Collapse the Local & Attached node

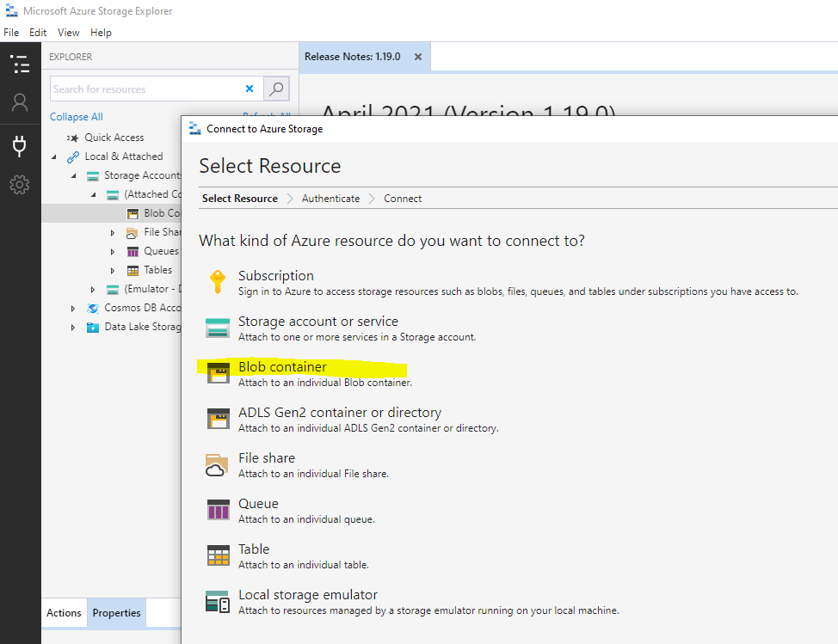53,157
